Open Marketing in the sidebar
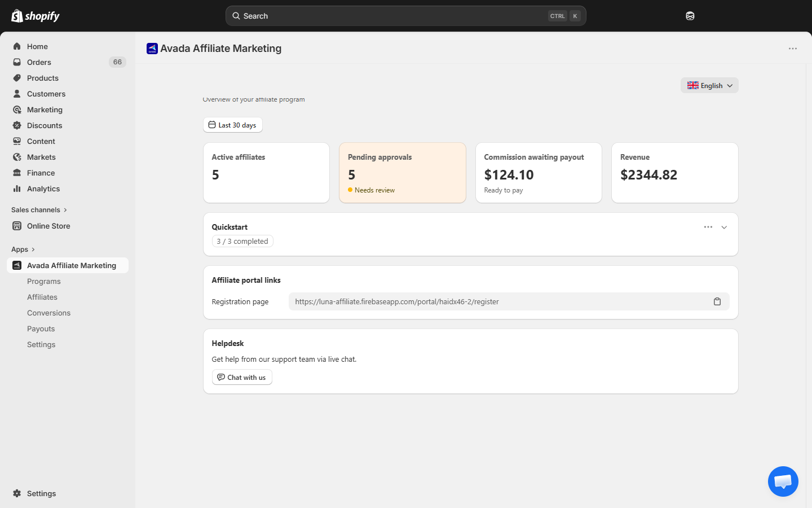The width and height of the screenshot is (812, 508). [x=68, y=110]
